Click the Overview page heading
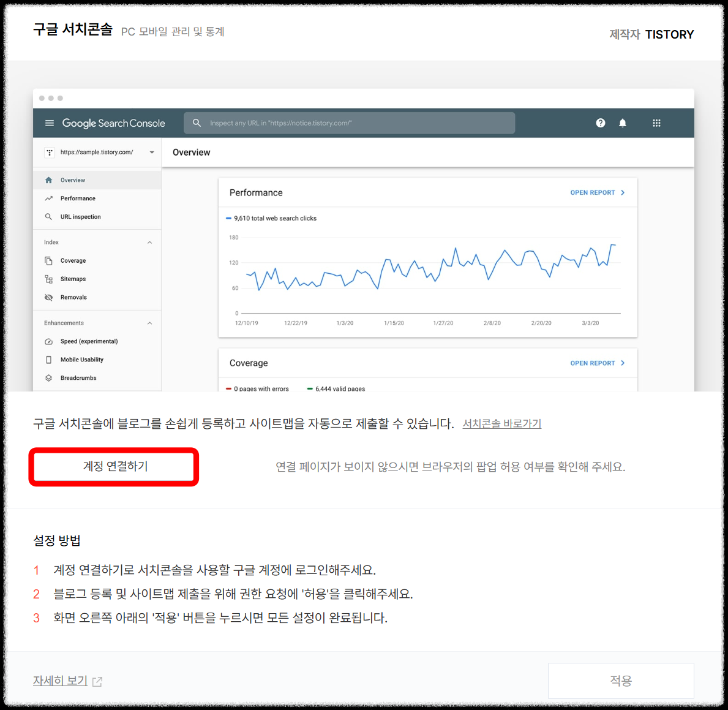 tap(191, 153)
